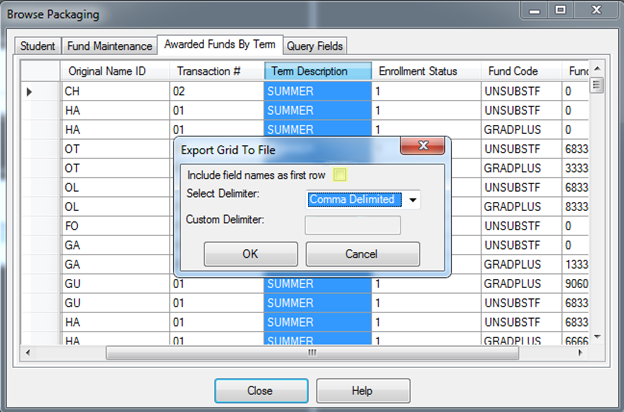Sort by Original Name ID column header
This screenshot has width=624, height=412.
click(x=115, y=71)
